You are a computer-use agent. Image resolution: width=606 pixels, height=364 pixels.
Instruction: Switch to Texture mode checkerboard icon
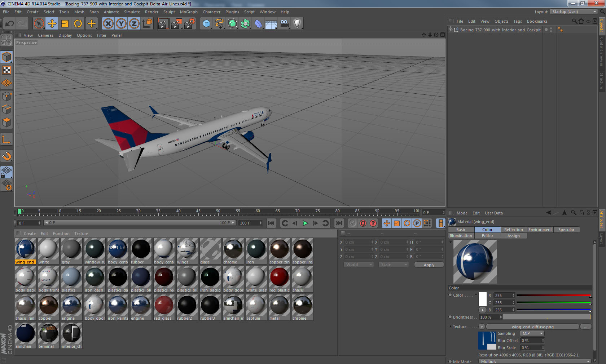point(7,70)
